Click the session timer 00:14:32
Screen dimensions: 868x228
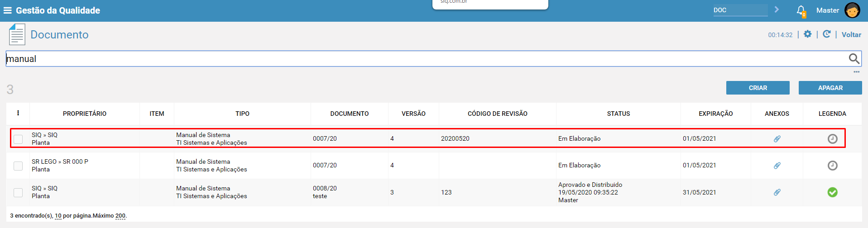tap(780, 35)
